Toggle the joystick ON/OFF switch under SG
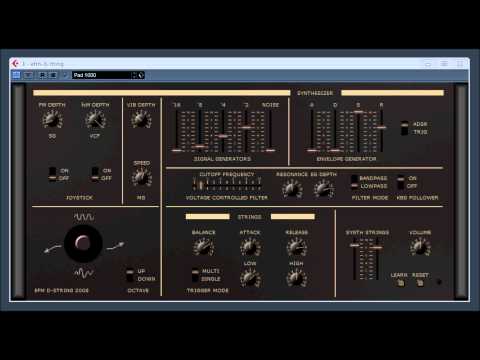 point(52,174)
